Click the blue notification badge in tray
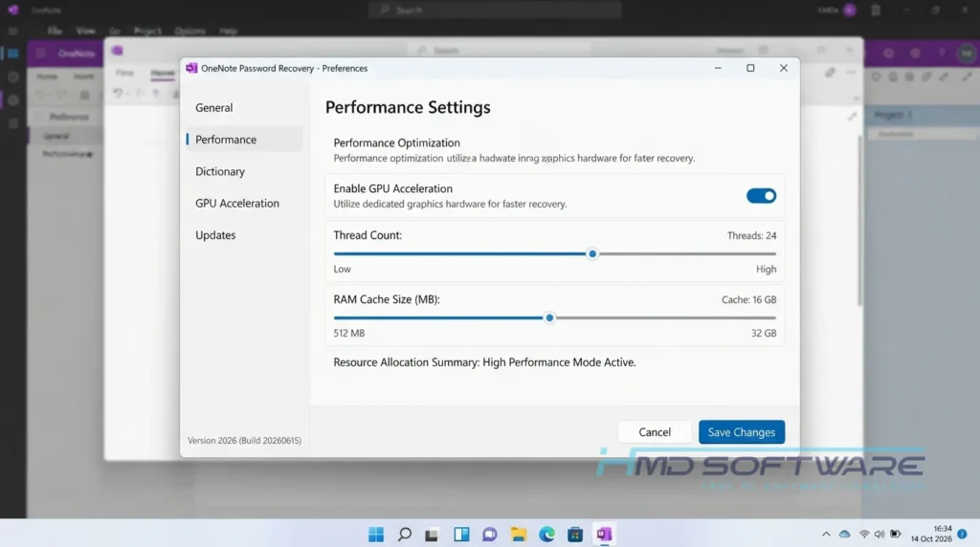The height and width of the screenshot is (547, 980). coord(962,534)
